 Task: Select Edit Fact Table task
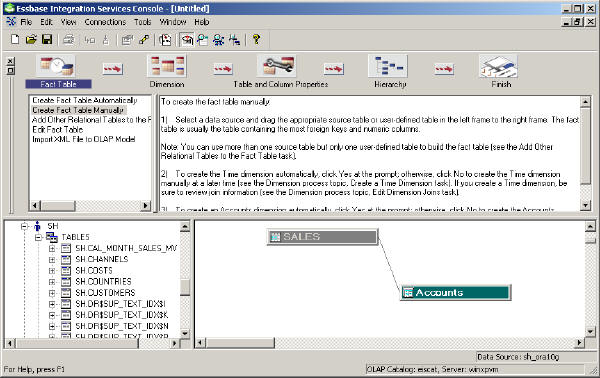click(57, 129)
